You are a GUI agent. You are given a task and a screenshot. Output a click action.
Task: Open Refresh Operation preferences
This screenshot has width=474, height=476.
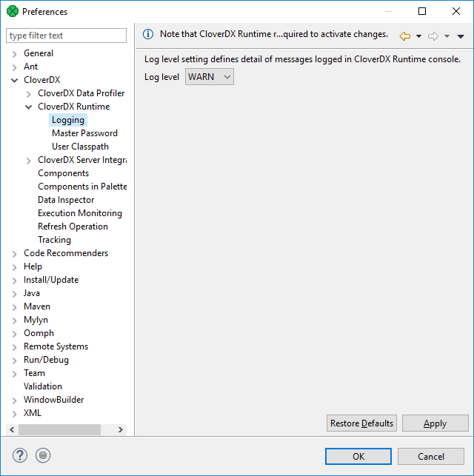pyautogui.click(x=73, y=227)
